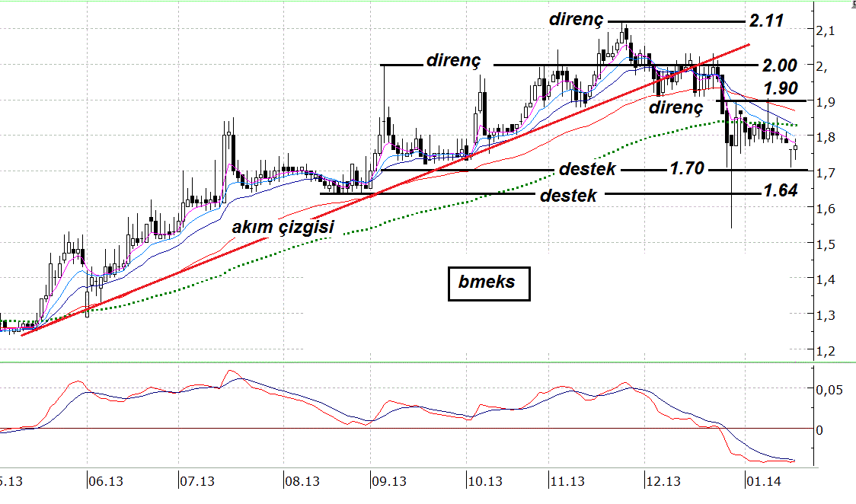Click the 01.14 date axis marker
Viewport: 856px width, 504px height.
(x=764, y=482)
